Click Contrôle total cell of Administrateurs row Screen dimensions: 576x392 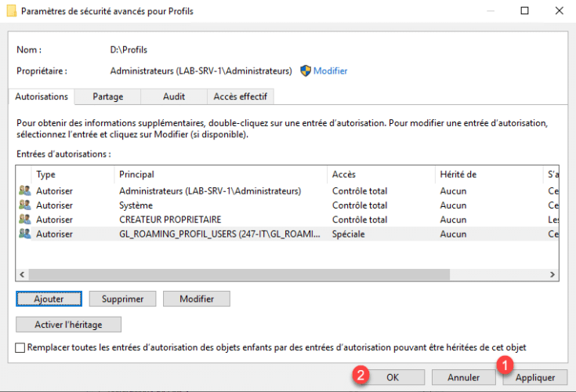pos(360,191)
